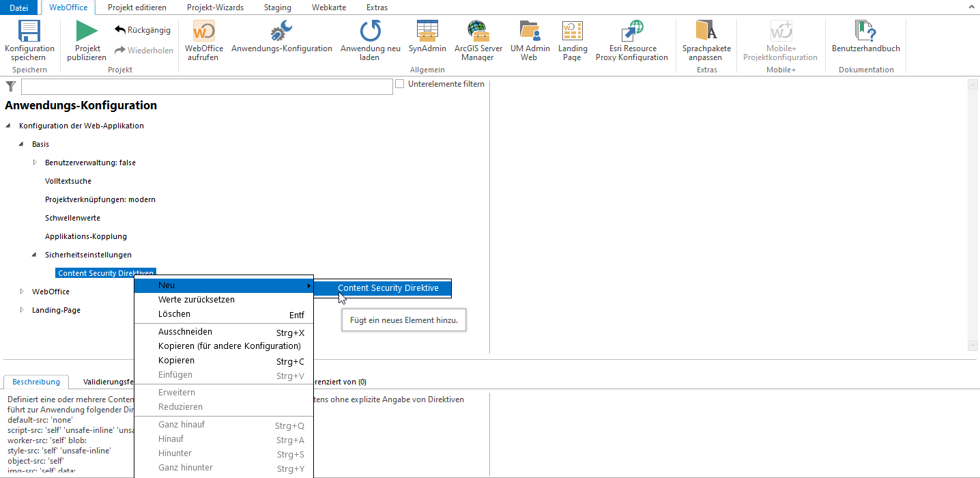Choose Kopieren (für andere Konfiguration) entry
This screenshot has height=478, width=980.
click(229, 346)
